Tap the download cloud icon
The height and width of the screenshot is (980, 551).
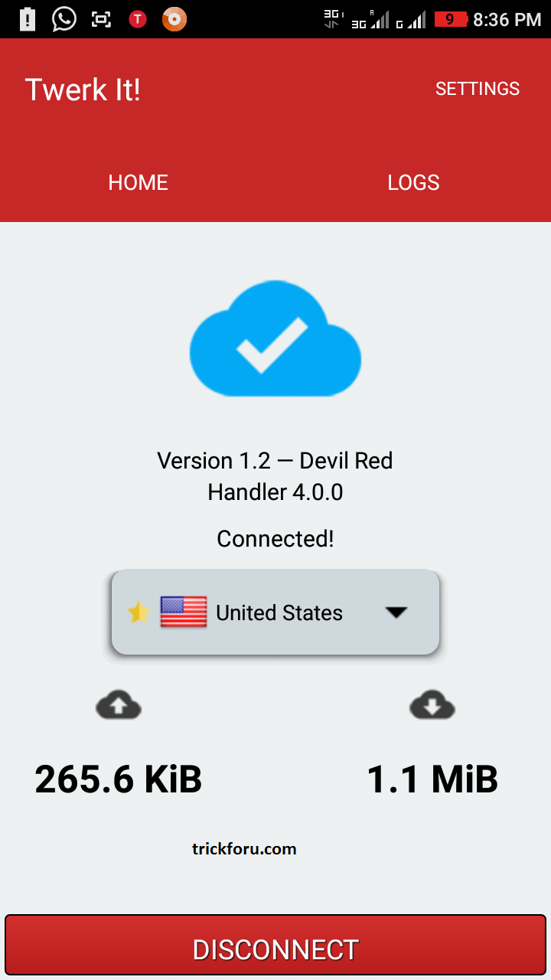432,705
